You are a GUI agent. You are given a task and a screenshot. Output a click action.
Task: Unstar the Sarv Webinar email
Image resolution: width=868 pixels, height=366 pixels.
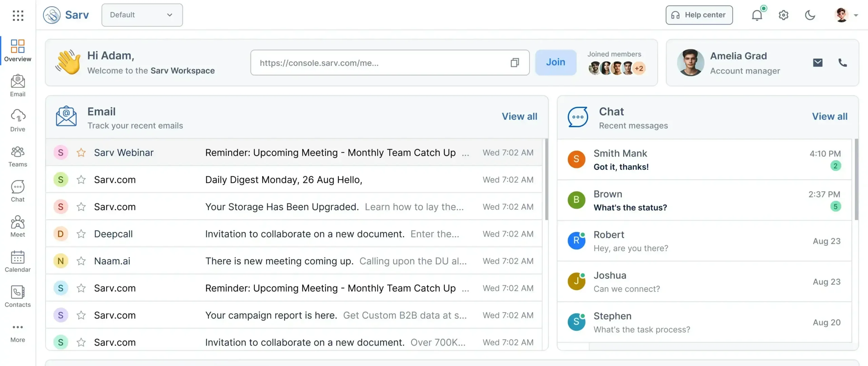pyautogui.click(x=81, y=152)
